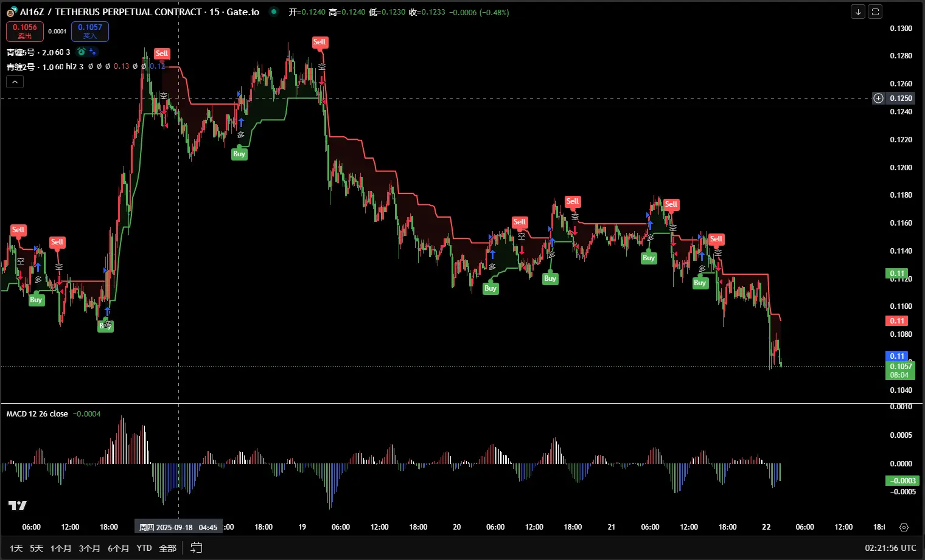Viewport: 925px width, 560px height.
Task: Select the 1个月 time range
Action: (61, 548)
